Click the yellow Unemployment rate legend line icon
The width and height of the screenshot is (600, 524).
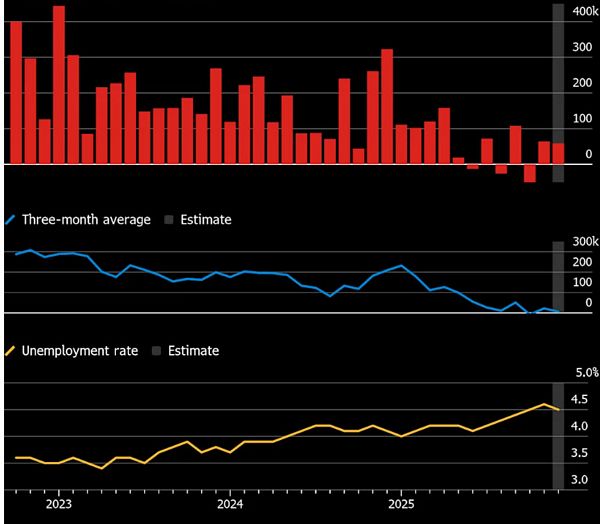pyautogui.click(x=11, y=351)
